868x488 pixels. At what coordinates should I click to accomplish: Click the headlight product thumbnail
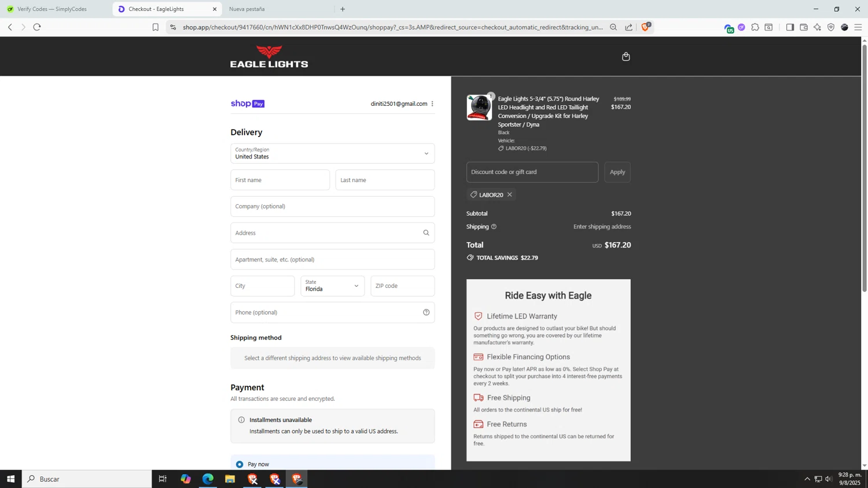point(479,108)
